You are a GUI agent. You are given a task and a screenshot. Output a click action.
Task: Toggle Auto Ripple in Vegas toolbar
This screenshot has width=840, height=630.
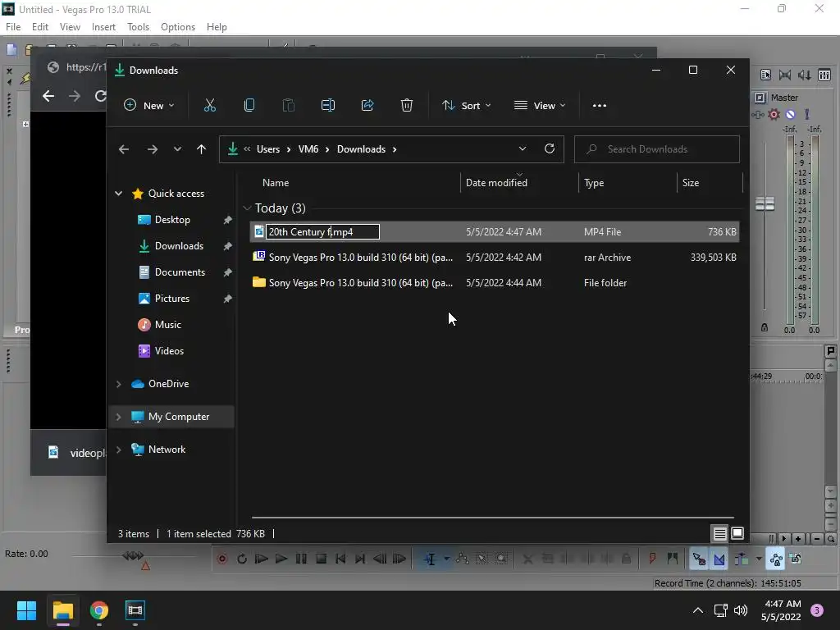pyautogui.click(x=742, y=559)
